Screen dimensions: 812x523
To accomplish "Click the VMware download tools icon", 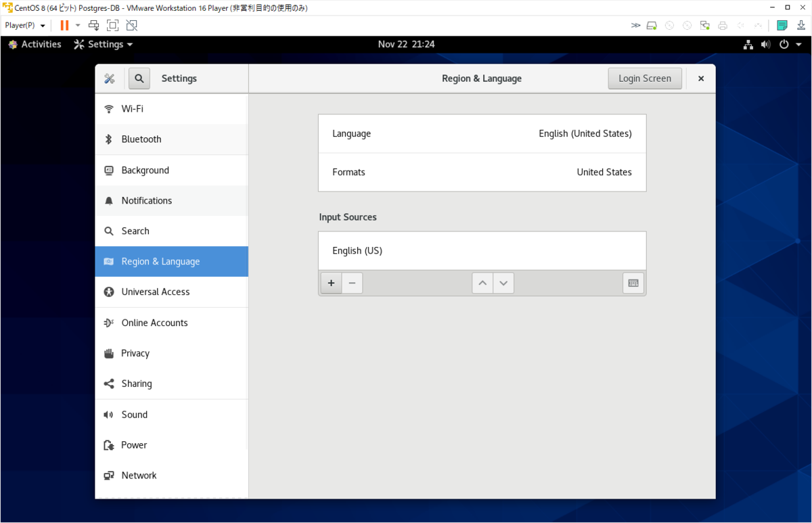I will click(x=800, y=26).
